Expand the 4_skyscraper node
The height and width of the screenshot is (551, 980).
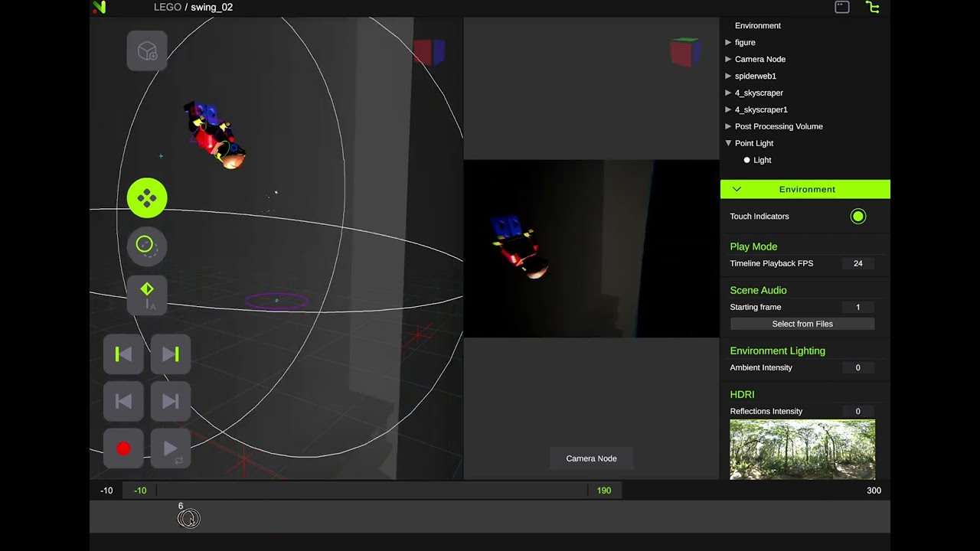(728, 93)
